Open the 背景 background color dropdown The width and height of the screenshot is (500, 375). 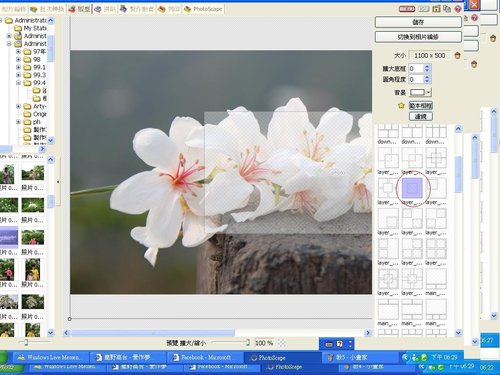[x=429, y=92]
